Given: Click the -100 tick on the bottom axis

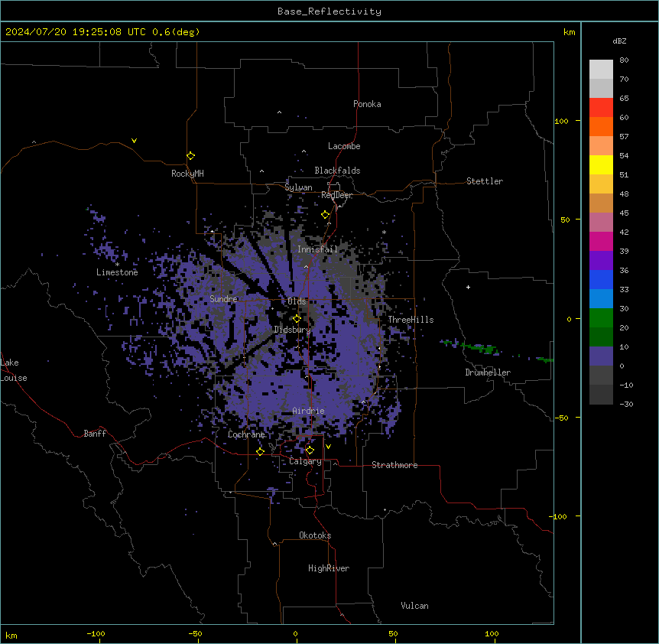Looking at the screenshot, I should click(x=96, y=633).
